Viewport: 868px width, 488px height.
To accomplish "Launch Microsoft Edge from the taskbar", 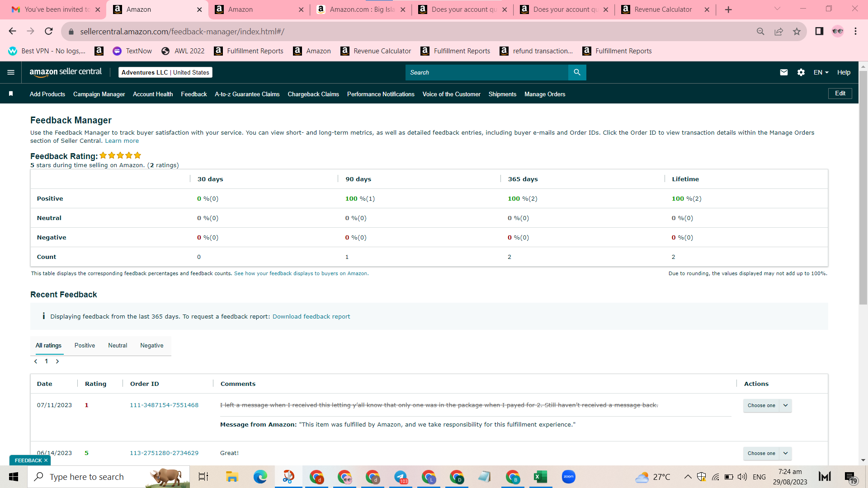I will click(260, 477).
